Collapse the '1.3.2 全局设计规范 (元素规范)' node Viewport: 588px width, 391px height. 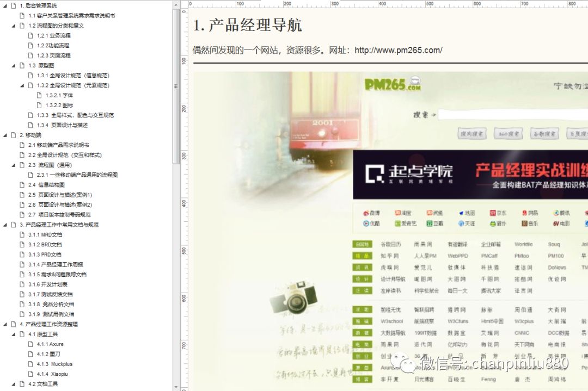pyautogui.click(x=22, y=85)
